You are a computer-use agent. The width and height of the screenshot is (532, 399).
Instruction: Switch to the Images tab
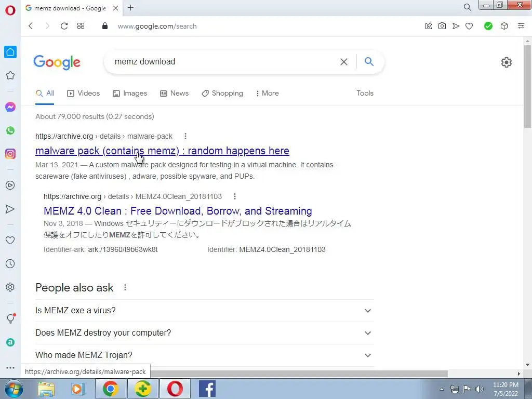130,94
